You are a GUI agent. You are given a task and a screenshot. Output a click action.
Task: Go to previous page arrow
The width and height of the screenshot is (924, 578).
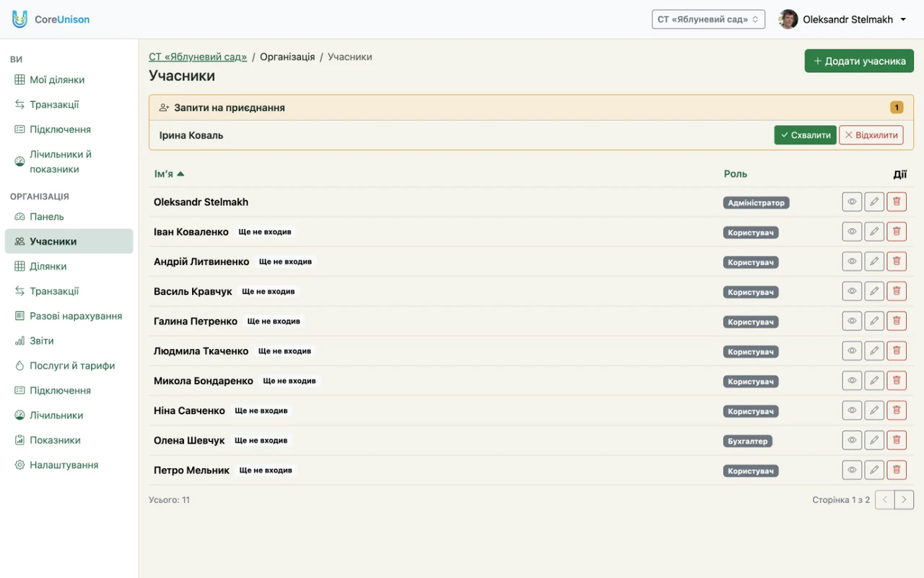(x=885, y=500)
